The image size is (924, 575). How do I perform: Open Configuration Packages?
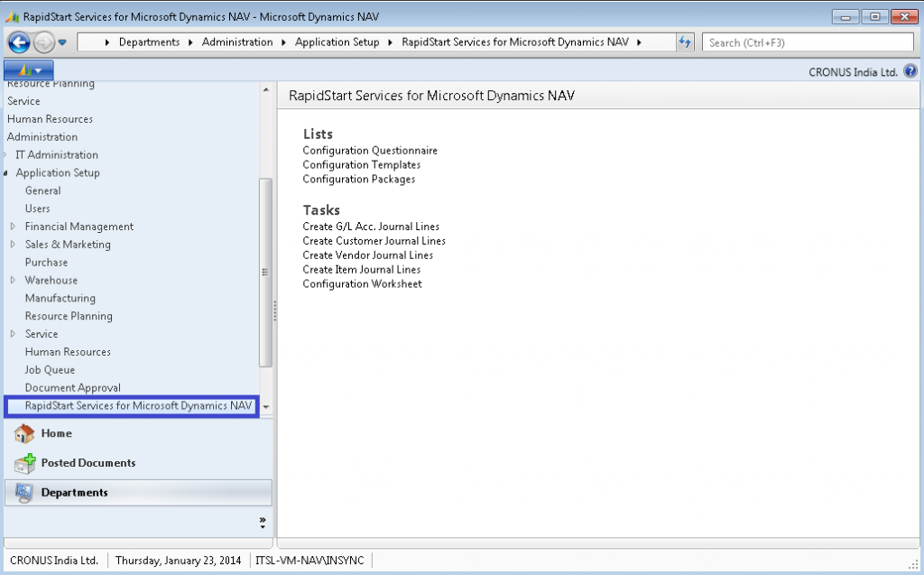(x=358, y=179)
